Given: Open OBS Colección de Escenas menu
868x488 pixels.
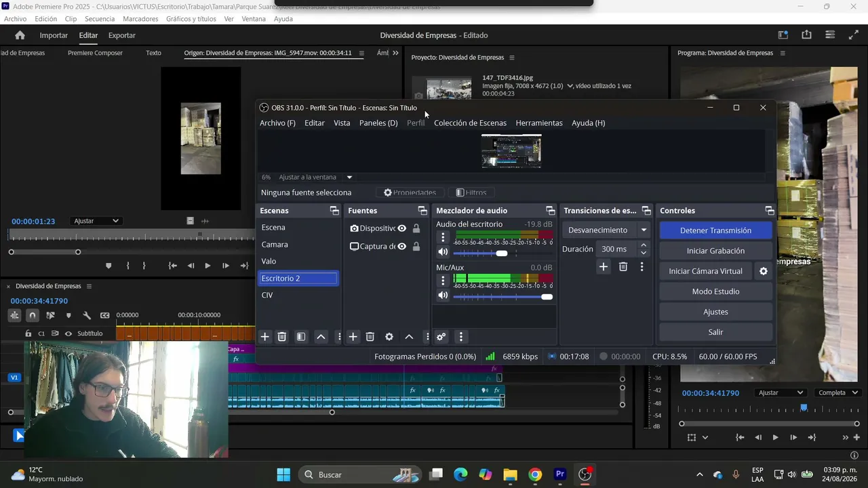Looking at the screenshot, I should [470, 123].
